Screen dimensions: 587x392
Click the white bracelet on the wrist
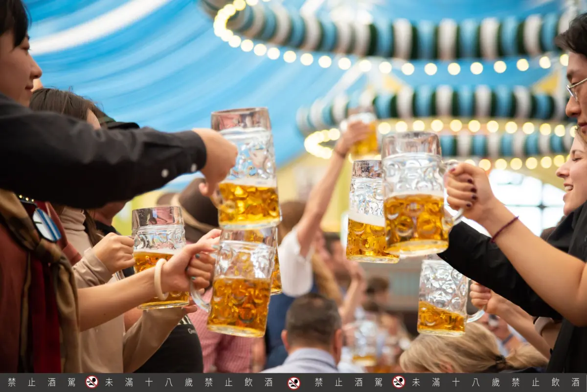[158, 279]
